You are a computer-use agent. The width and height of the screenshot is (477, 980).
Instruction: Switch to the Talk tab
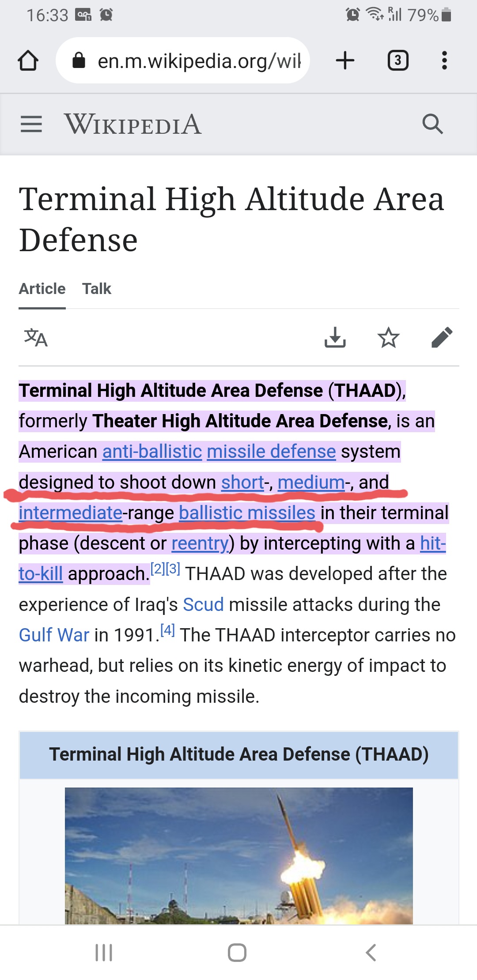tap(97, 289)
